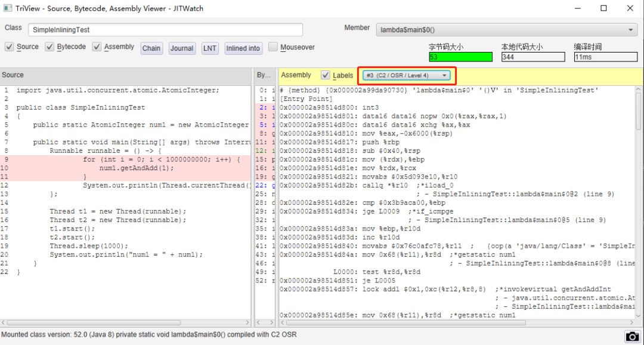Disable the Assembly checkbox
Screen dimensions: 644x345
pyautogui.click(x=97, y=47)
